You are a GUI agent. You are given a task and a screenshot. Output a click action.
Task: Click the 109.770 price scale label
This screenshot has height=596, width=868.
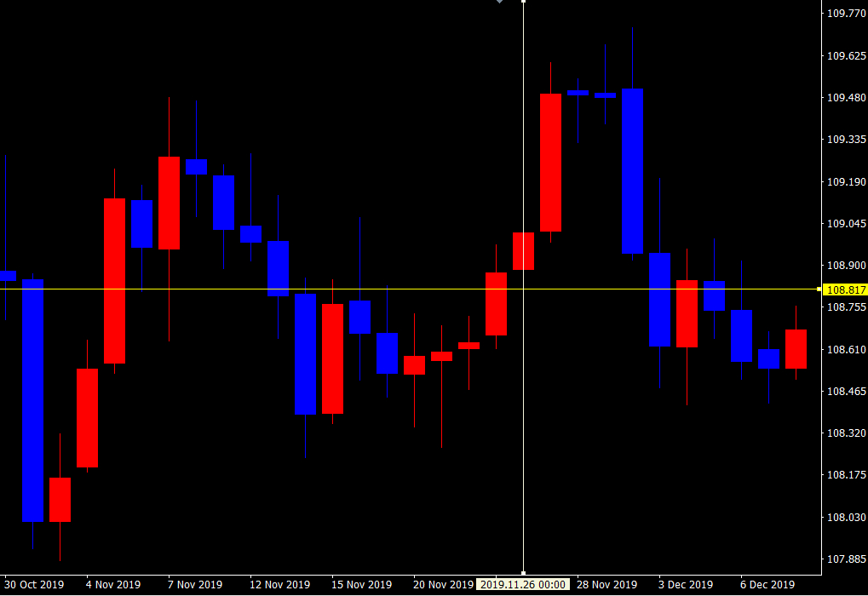tap(846, 14)
